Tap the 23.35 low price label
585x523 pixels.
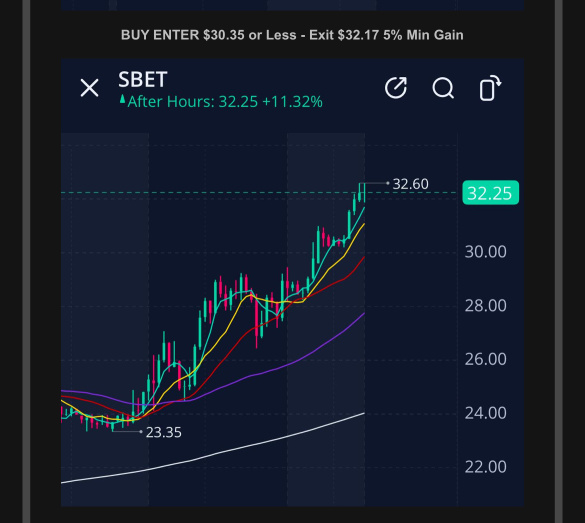click(x=163, y=432)
